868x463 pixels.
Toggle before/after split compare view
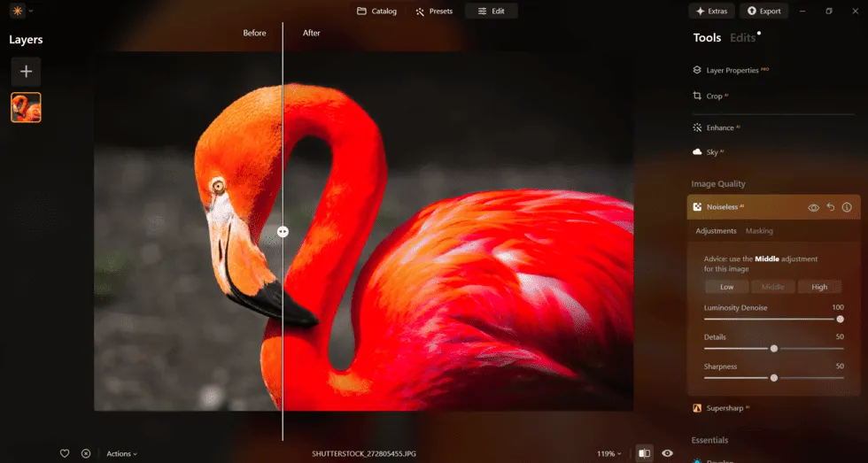[x=644, y=453]
